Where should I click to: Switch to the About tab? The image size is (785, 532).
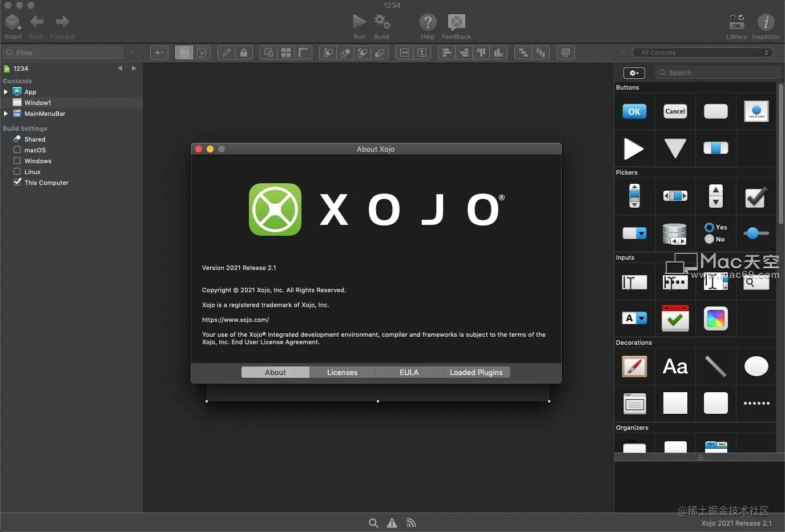coord(275,372)
